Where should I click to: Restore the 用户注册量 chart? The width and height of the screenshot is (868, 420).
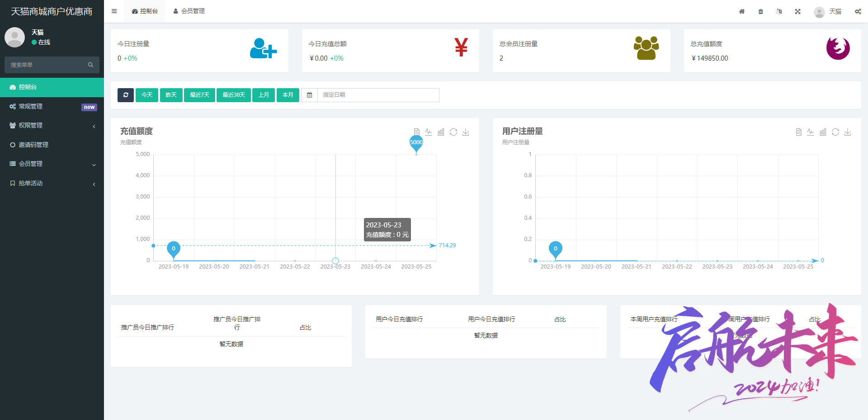(x=835, y=132)
